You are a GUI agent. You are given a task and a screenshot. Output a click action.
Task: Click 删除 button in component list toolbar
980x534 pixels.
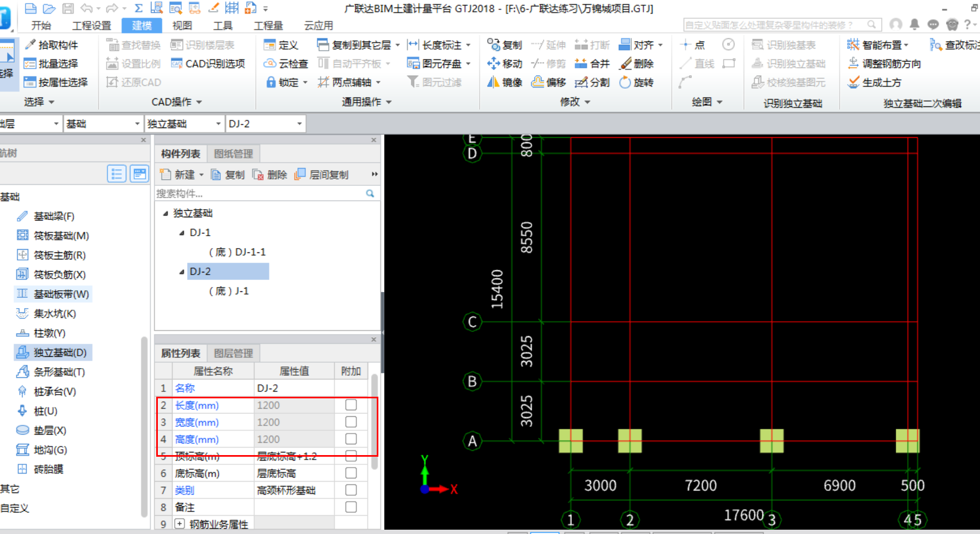tap(270, 175)
